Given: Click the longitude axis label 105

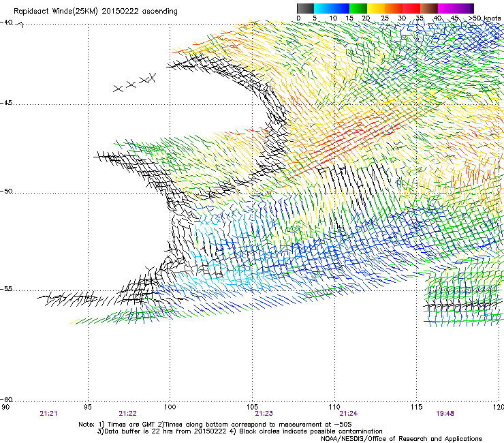Looking at the screenshot, I should [252, 407].
